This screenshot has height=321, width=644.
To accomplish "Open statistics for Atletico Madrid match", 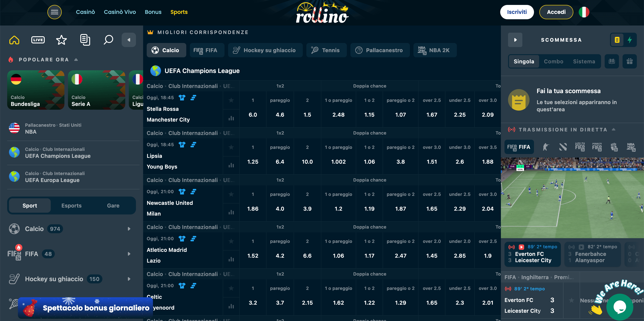I will (x=231, y=259).
